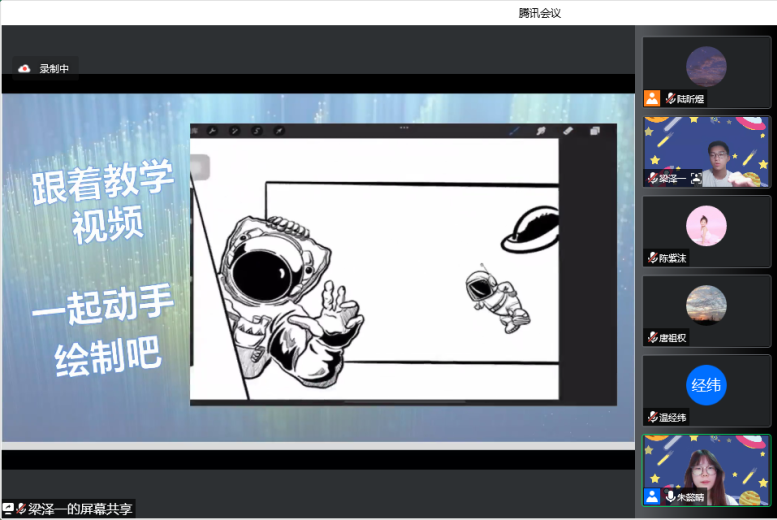Viewport: 777px width, 520px height.
Task: Select the Procreate Transform arrow tool
Action: [x=279, y=131]
